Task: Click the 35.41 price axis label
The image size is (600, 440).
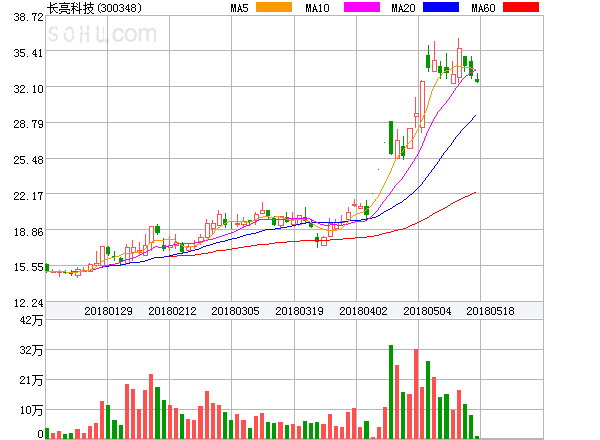Action: [29, 53]
